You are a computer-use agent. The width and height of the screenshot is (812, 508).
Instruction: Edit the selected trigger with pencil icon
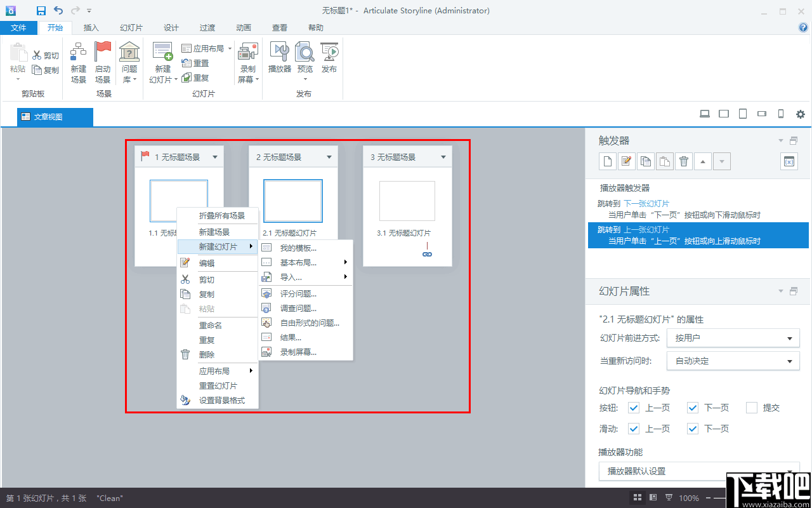click(x=626, y=161)
